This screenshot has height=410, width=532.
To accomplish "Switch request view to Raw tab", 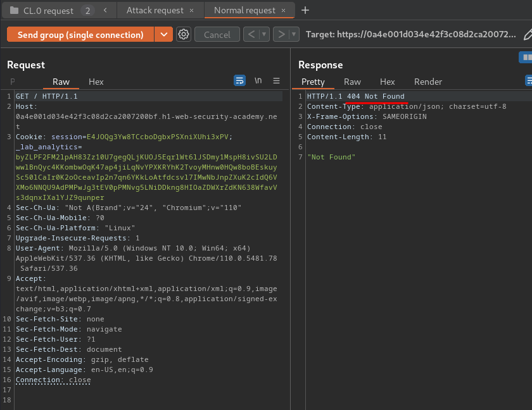I will click(x=61, y=82).
